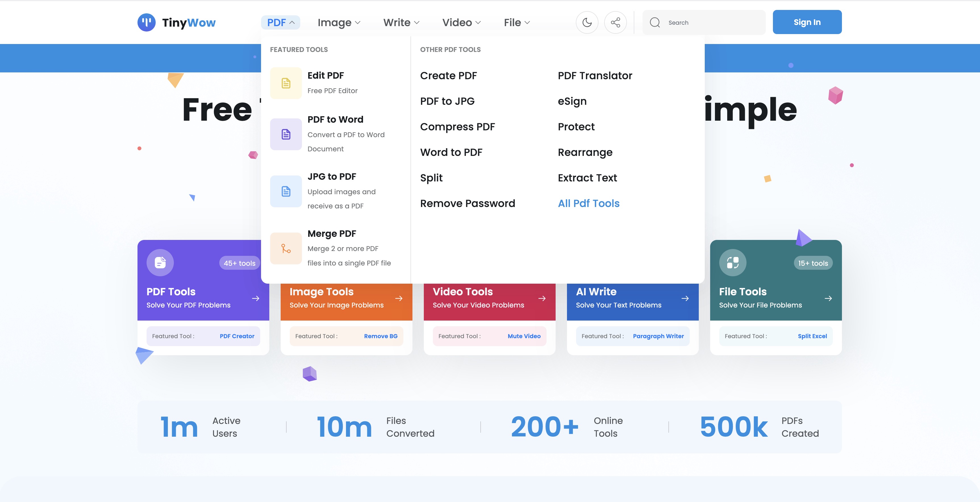Open the Paragraph Writer featured tool link
Screen dimensions: 980x502
click(658, 336)
